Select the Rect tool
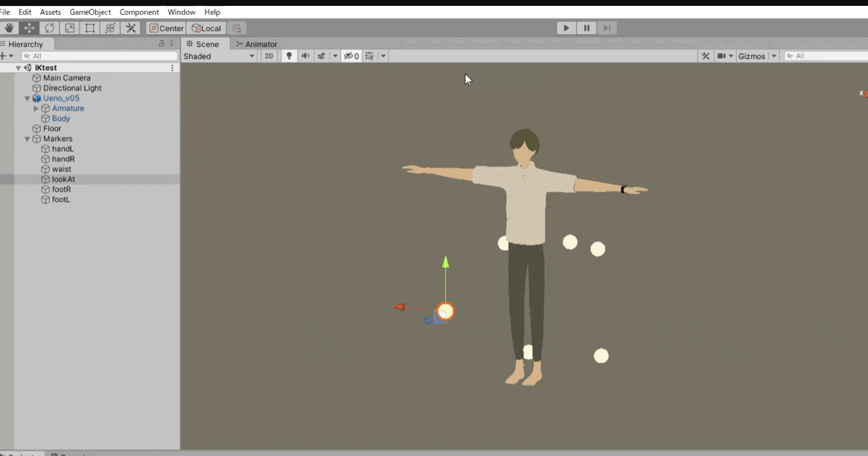 [90, 28]
